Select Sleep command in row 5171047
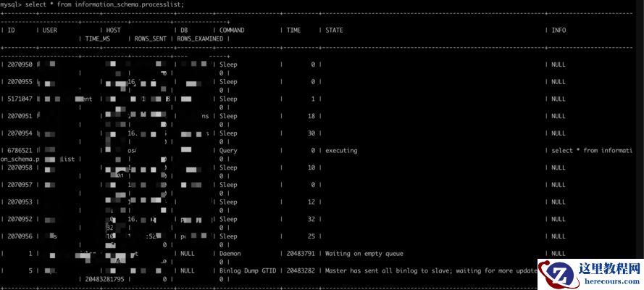The height and width of the screenshot is (290, 644). pos(228,99)
